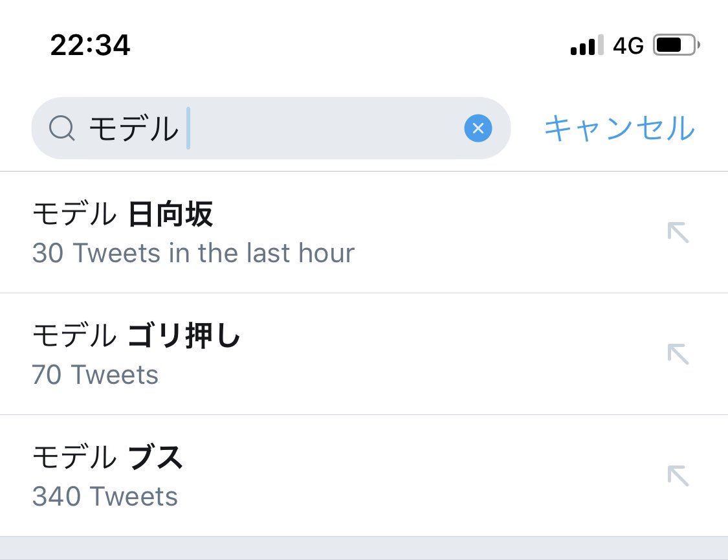Fill query using ゴリ押し row arrow icon

click(x=678, y=354)
